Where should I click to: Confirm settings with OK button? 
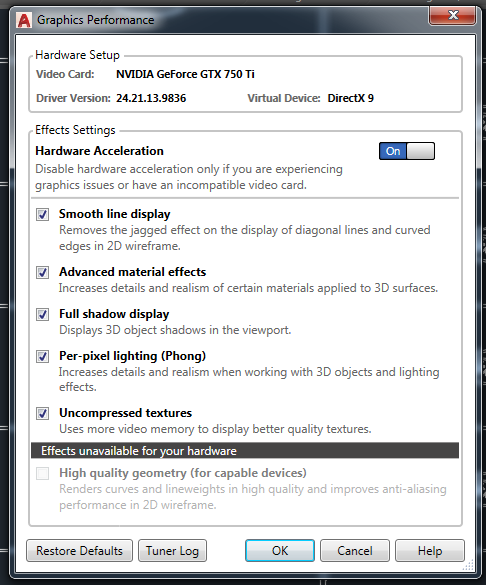(x=280, y=551)
